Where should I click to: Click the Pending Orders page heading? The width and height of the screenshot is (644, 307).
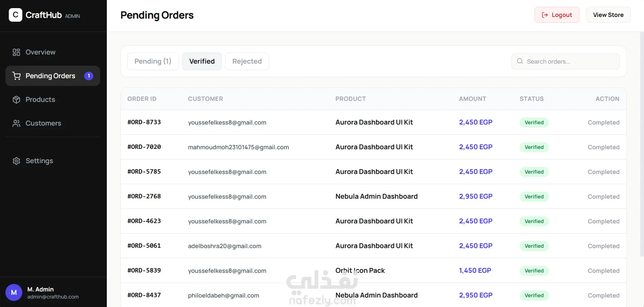coord(157,15)
